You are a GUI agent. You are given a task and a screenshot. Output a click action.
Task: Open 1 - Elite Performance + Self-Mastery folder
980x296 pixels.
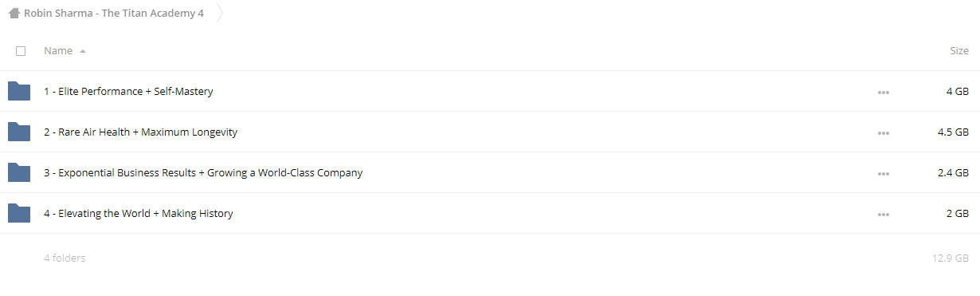[128, 92]
